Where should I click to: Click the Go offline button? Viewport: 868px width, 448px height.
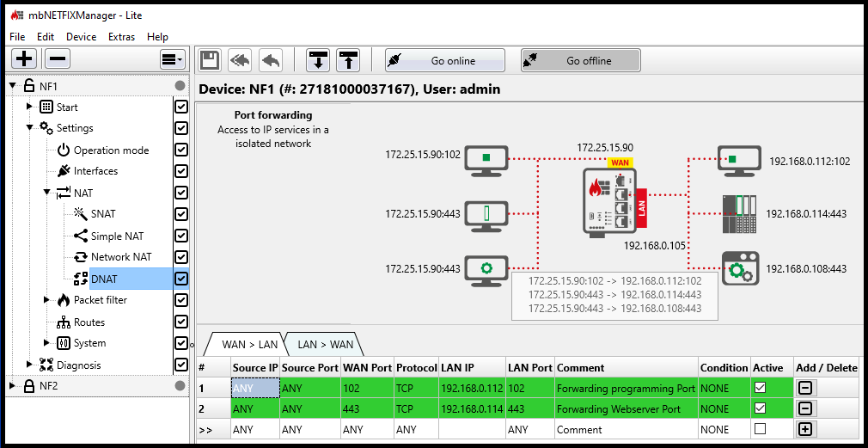click(581, 60)
